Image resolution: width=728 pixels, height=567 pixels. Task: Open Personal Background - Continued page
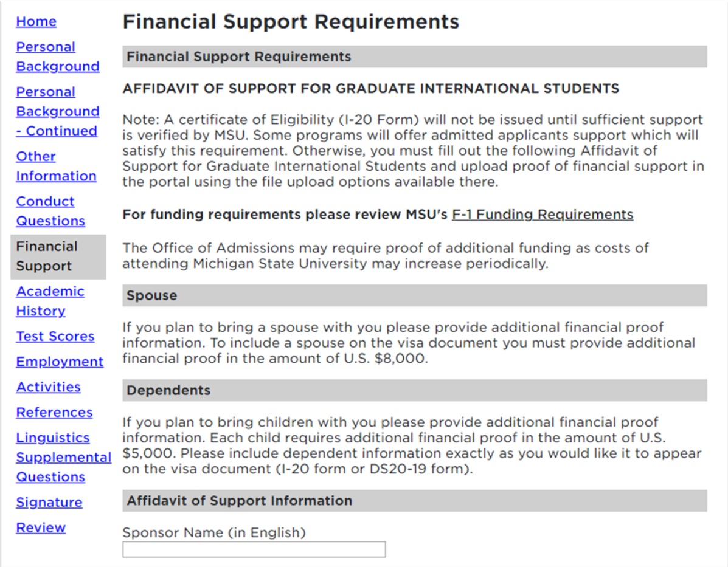click(57, 111)
